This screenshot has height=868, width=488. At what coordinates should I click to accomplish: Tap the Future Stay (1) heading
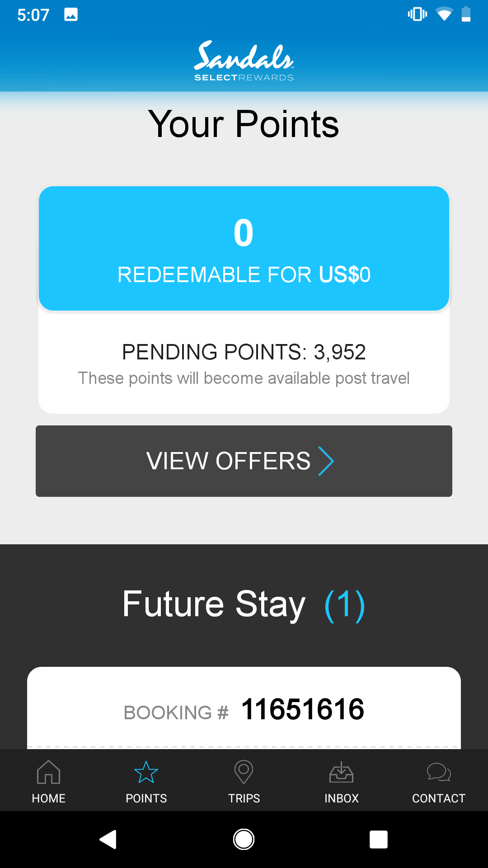[244, 604]
